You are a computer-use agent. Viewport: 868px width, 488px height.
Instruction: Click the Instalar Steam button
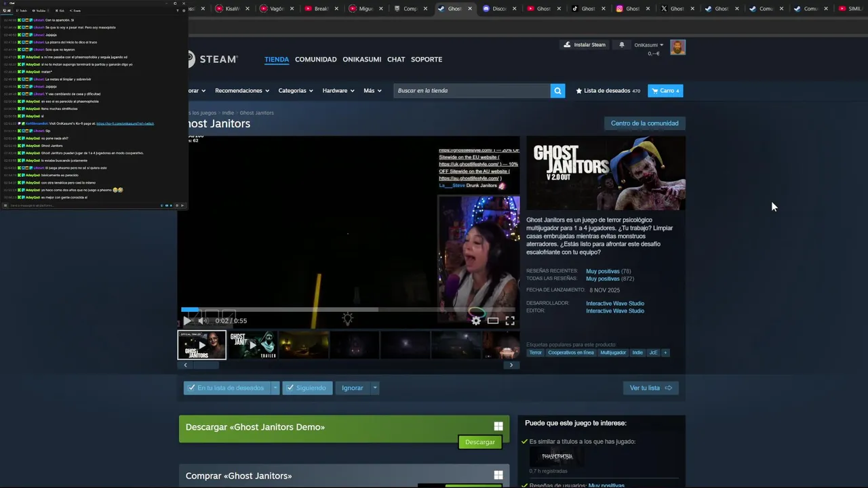click(x=585, y=45)
